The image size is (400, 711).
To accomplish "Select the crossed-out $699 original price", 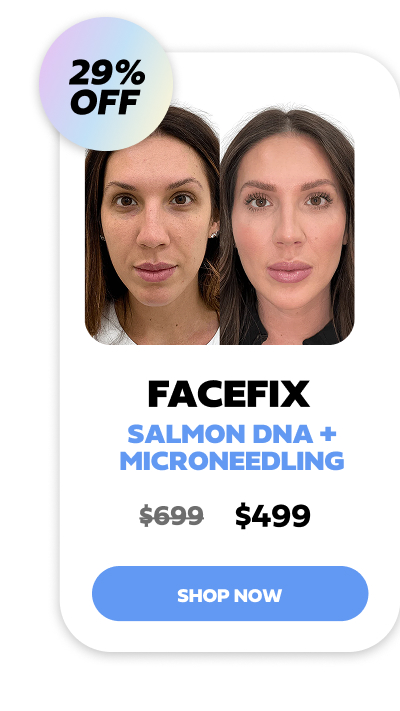I will point(171,516).
